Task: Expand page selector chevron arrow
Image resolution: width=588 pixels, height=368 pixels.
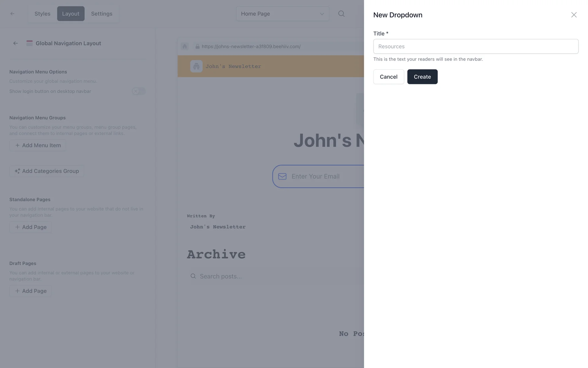Action: tap(322, 14)
